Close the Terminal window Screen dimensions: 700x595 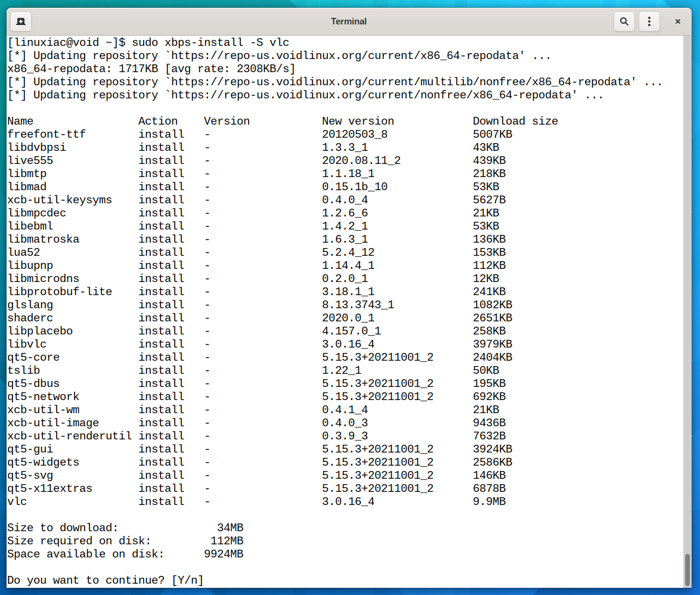pos(678,21)
